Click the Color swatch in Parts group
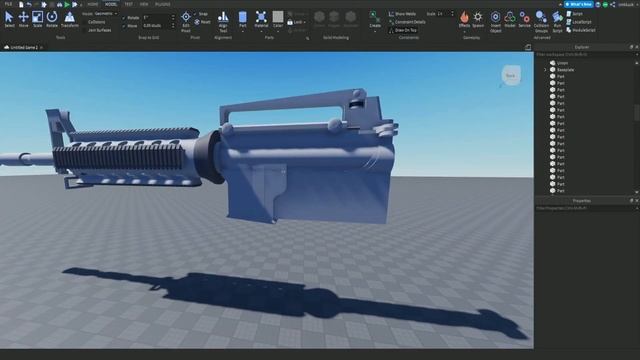Image resolution: width=640 pixels, height=360 pixels. pos(278,17)
